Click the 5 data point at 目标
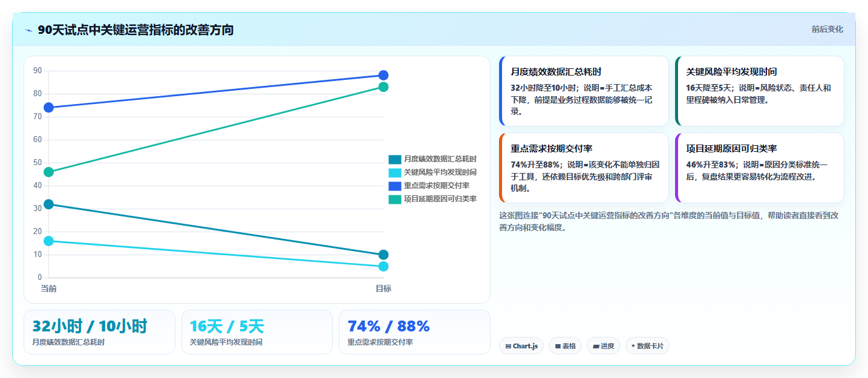 coord(383,267)
